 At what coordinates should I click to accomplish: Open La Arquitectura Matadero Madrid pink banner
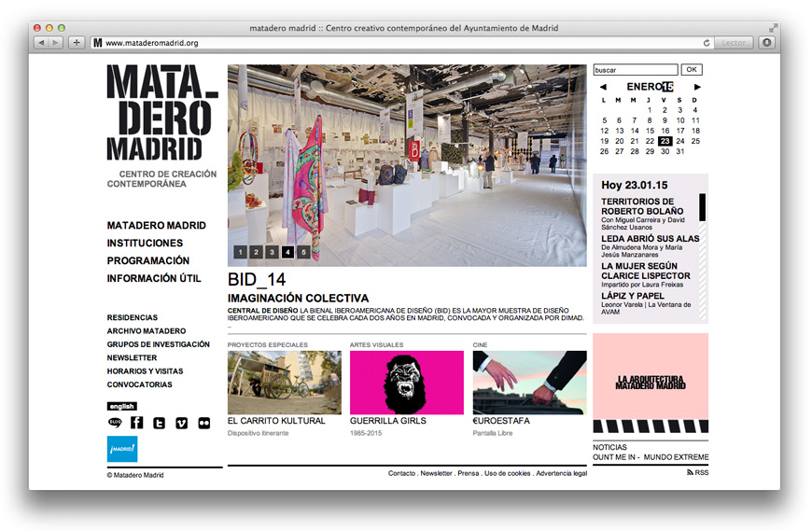point(651,383)
